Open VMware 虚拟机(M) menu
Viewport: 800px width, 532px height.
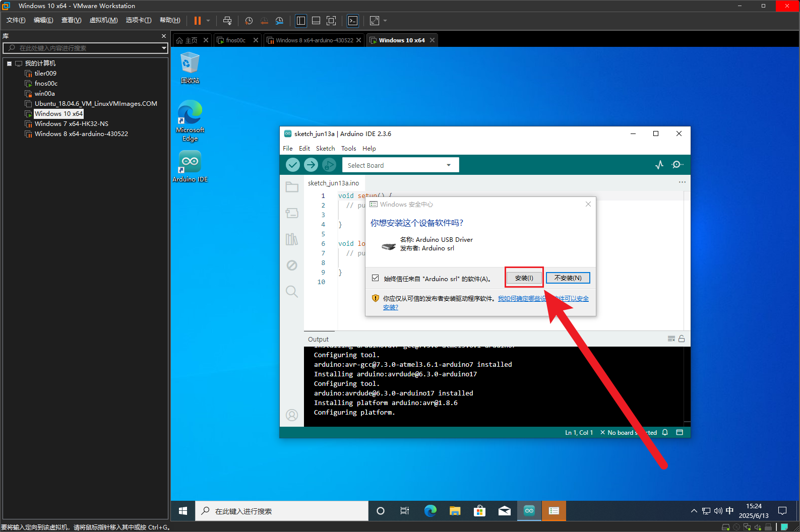[103, 20]
